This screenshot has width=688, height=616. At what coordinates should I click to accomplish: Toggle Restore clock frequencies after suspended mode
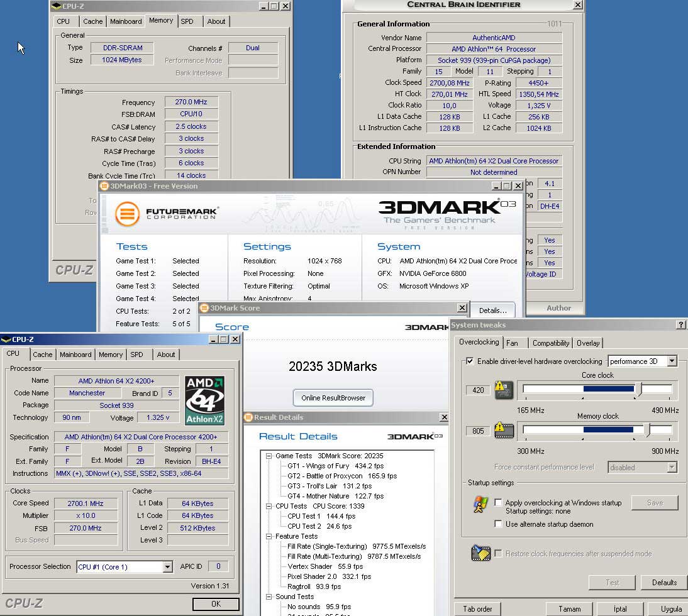[498, 553]
